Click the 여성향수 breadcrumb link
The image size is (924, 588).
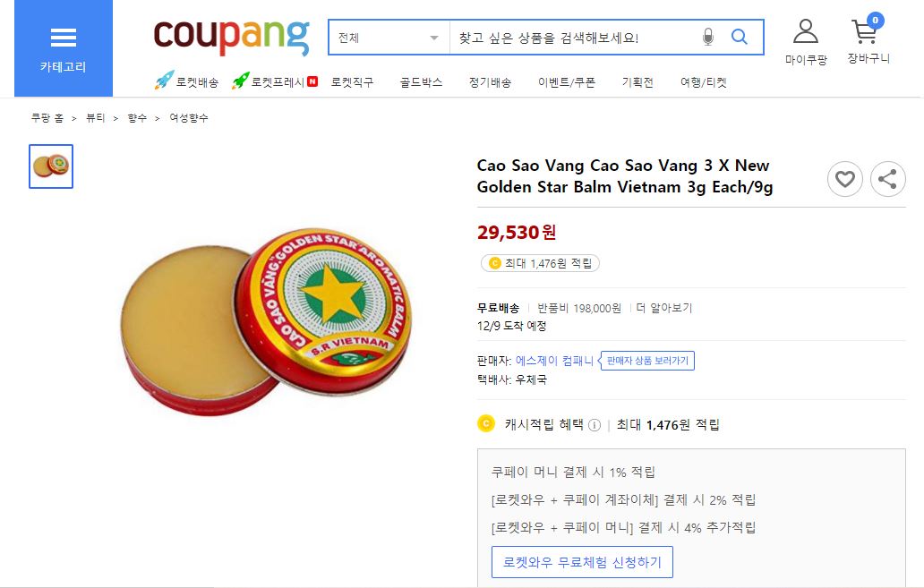189,118
